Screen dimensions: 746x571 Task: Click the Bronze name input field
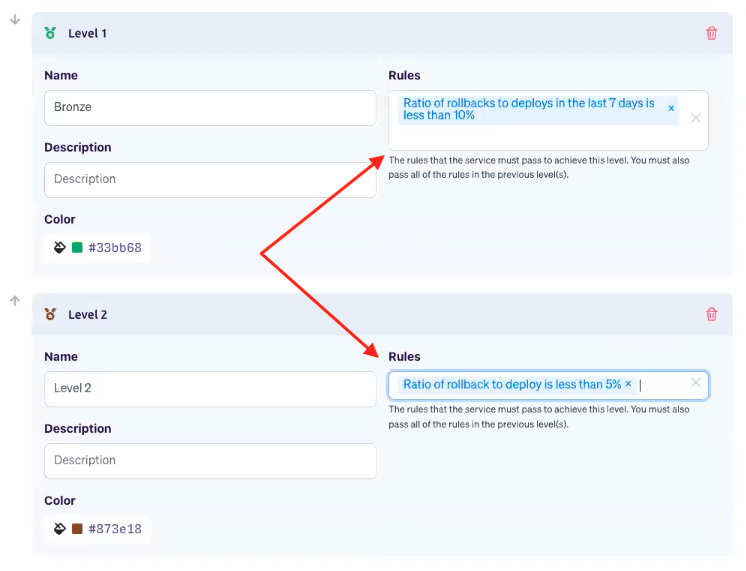(210, 108)
